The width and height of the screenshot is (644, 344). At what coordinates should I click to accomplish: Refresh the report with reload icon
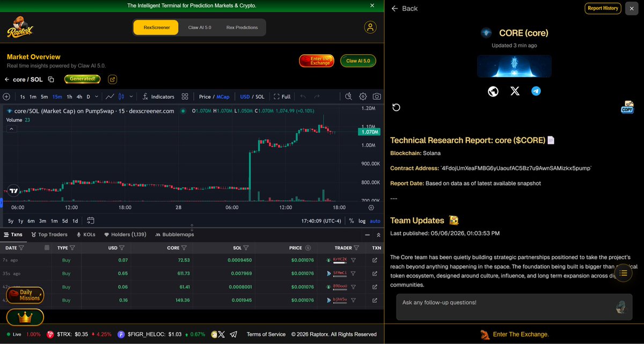(x=396, y=107)
